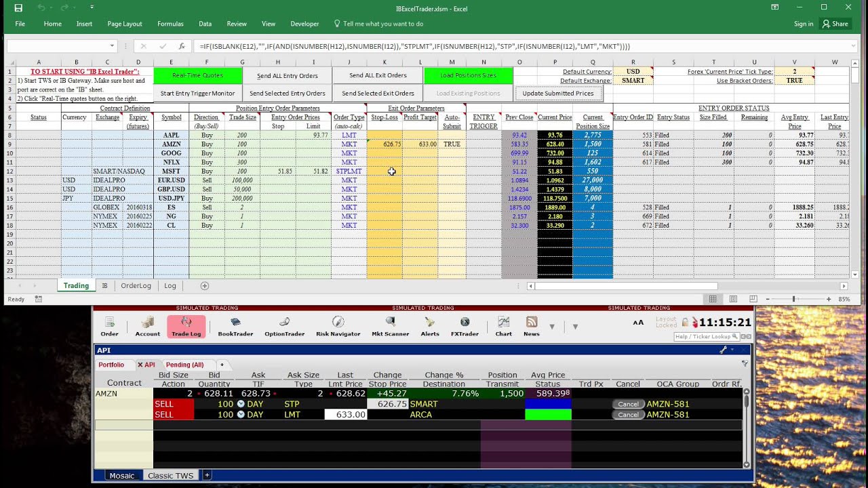This screenshot has height=488, width=868.
Task: Switch to Page Break Preview icon
Action: click(753, 299)
